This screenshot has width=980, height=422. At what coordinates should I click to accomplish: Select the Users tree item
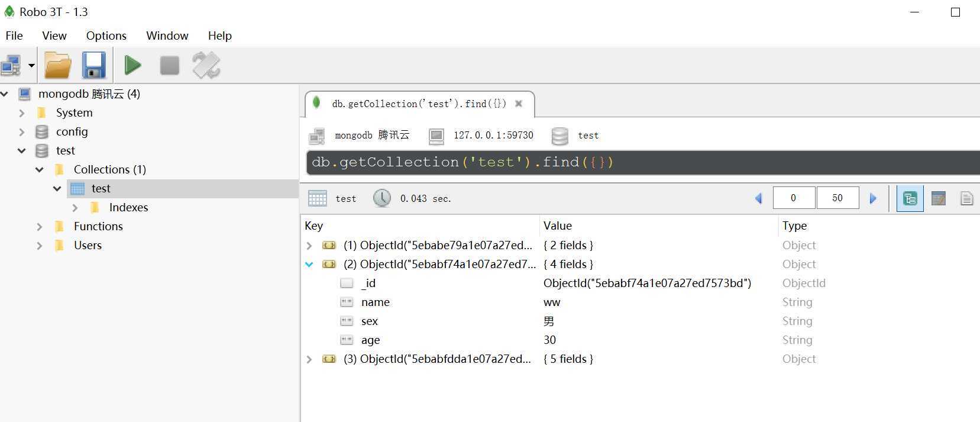(88, 245)
